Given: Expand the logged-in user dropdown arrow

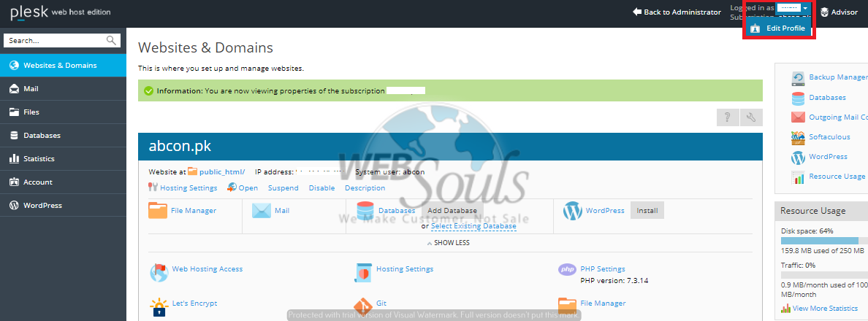Looking at the screenshot, I should [x=805, y=8].
